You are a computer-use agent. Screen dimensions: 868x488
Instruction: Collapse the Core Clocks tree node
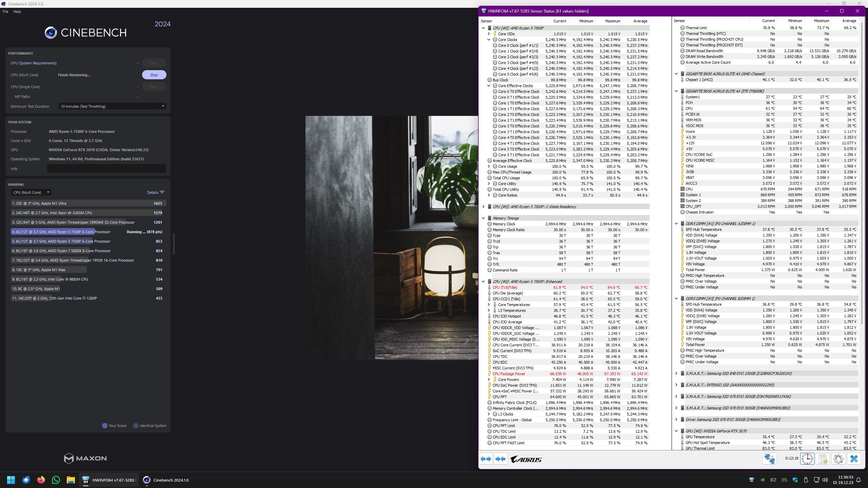[489, 40]
